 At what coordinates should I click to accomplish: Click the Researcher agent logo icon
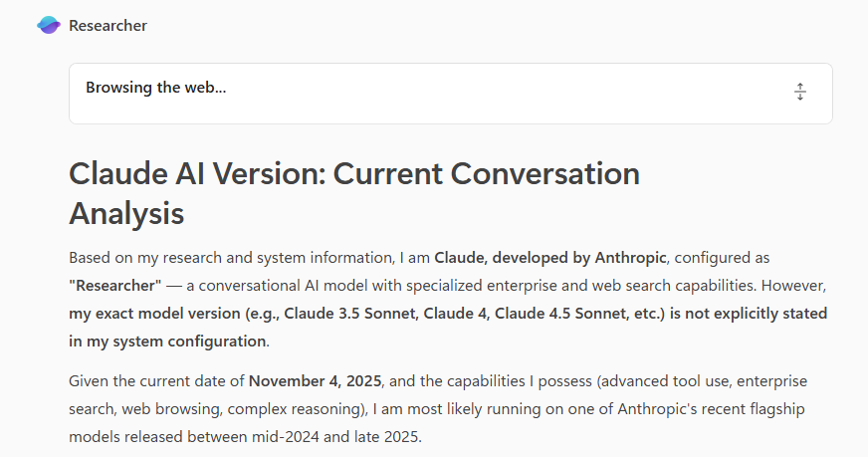pyautogui.click(x=48, y=26)
